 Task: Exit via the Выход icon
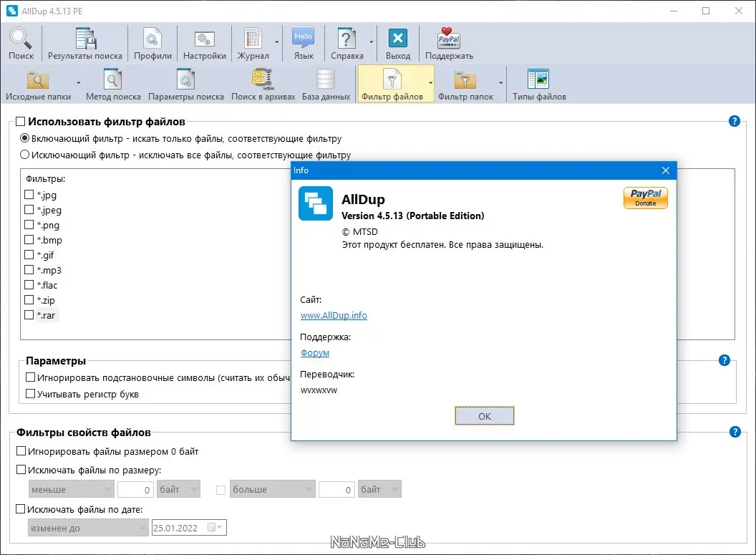pos(398,44)
